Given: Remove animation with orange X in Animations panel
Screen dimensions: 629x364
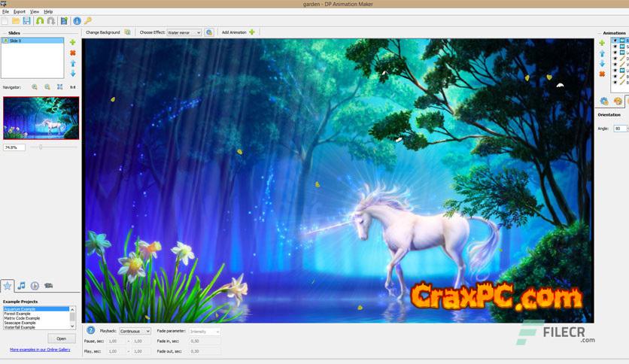Looking at the screenshot, I should pos(602,74).
